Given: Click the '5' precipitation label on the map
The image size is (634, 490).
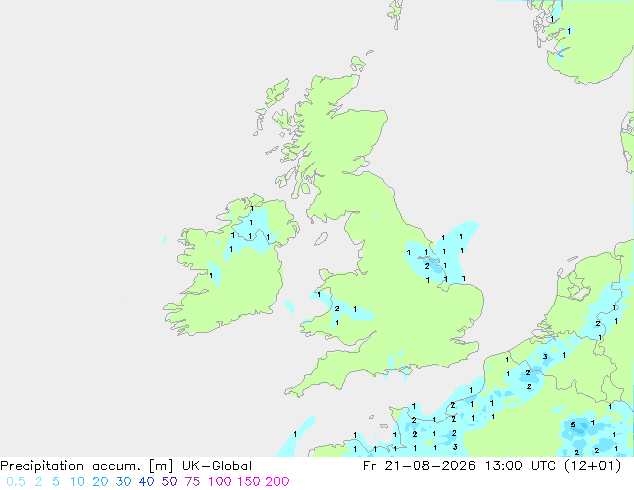Looking at the screenshot, I should point(573,425).
